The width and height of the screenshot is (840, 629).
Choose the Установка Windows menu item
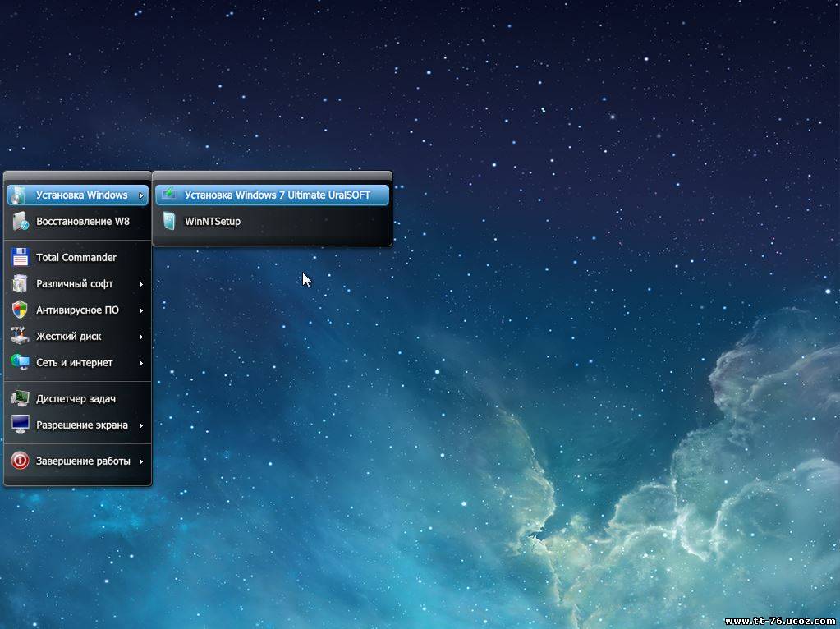click(x=78, y=195)
